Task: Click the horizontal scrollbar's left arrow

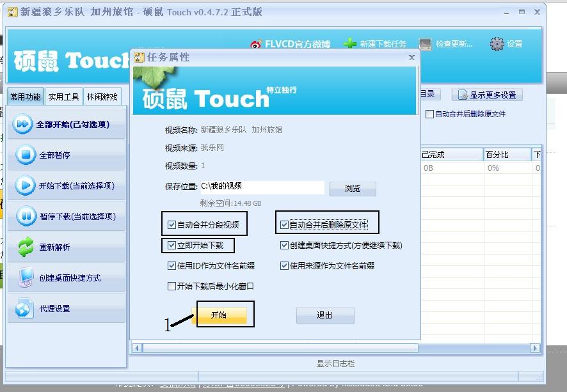Action: (x=137, y=349)
